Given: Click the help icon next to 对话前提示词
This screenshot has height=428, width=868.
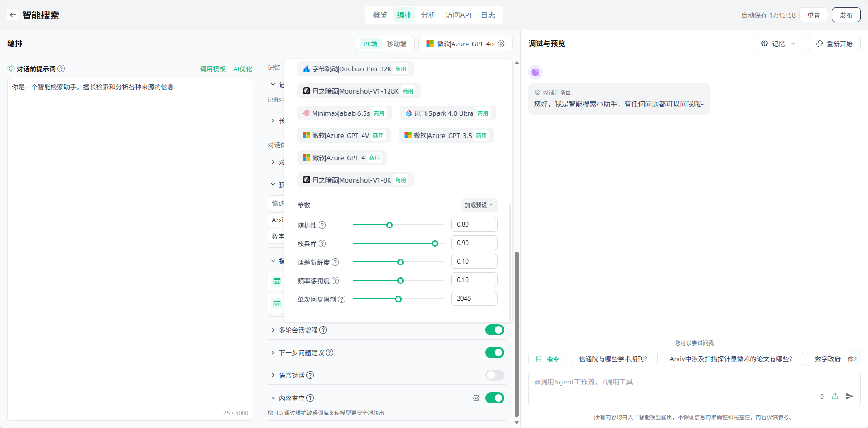Looking at the screenshot, I should tap(61, 69).
